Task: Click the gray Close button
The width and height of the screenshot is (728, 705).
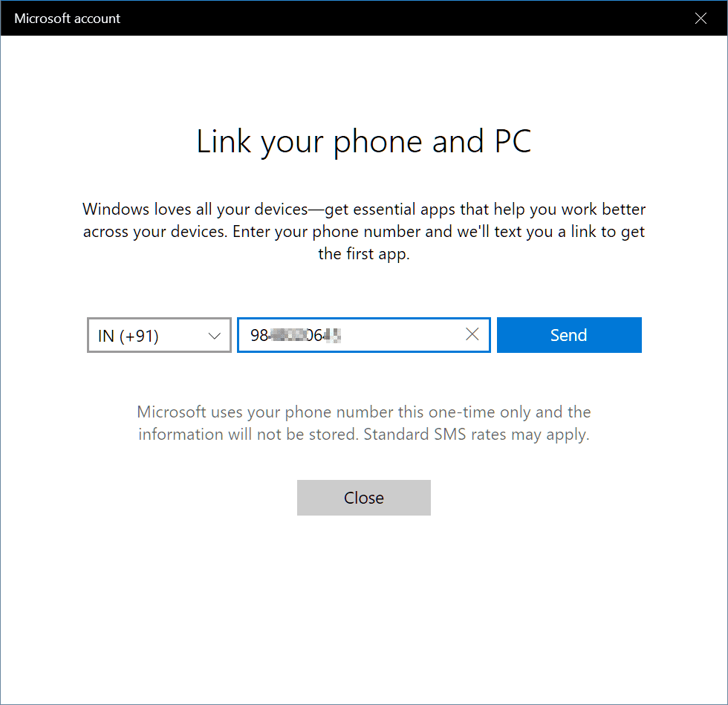Action: tap(363, 498)
